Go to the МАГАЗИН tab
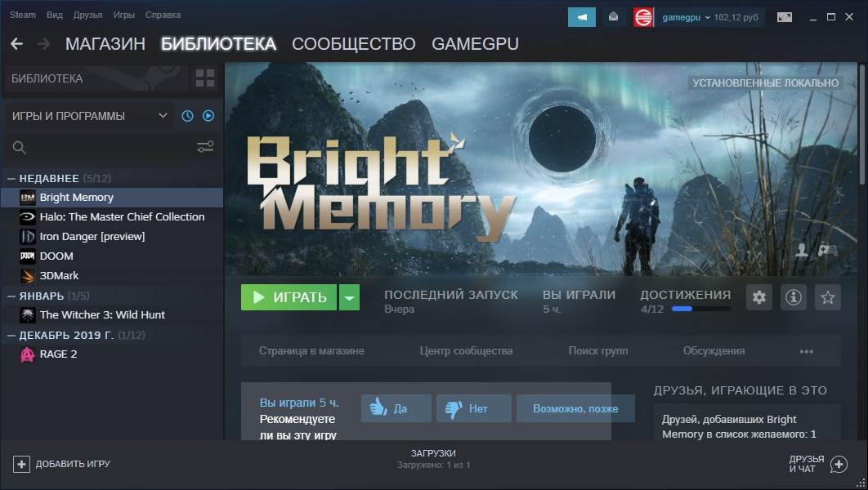The height and width of the screenshot is (490, 868). click(x=105, y=43)
